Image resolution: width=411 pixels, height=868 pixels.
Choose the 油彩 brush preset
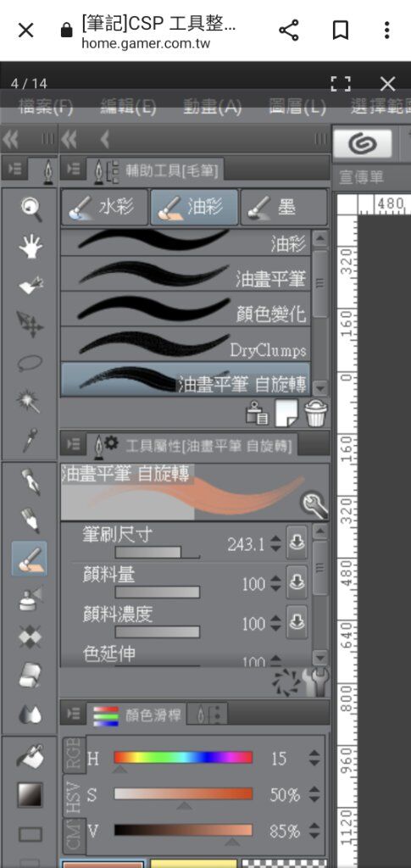(x=186, y=242)
